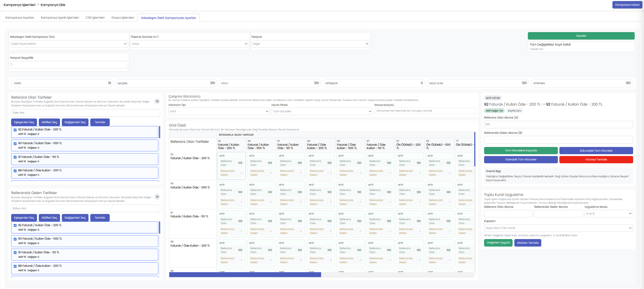Switch to the CSS İşlemleri tab
The image size is (644, 289).
point(95,18)
